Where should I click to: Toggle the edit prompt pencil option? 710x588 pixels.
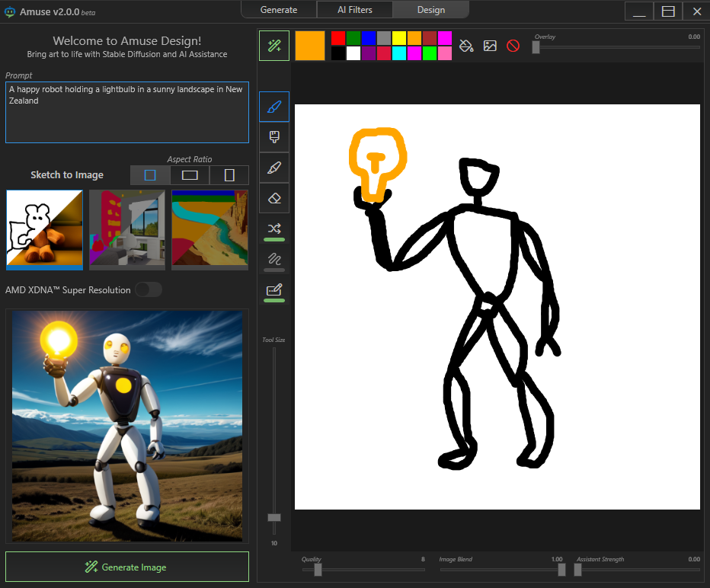[274, 289]
